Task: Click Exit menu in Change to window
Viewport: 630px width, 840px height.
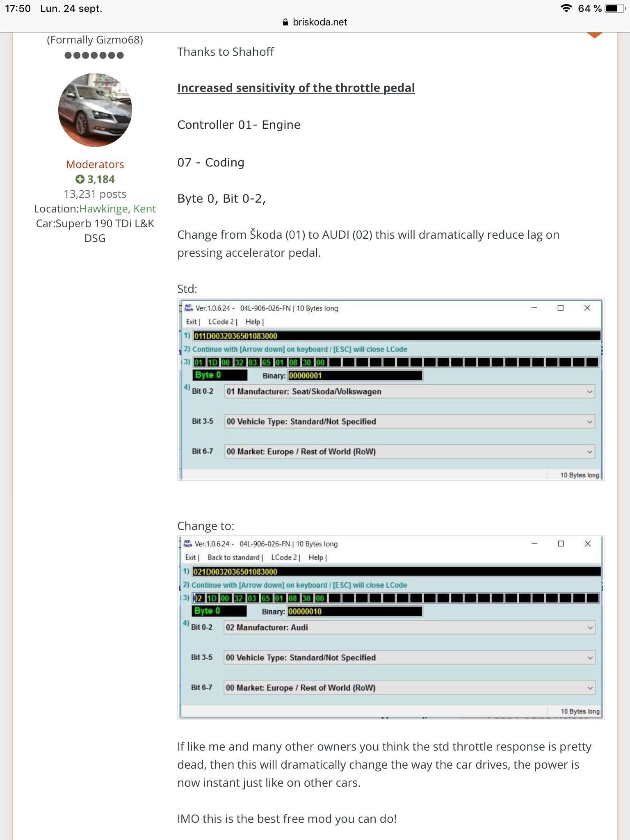Action: click(x=191, y=557)
